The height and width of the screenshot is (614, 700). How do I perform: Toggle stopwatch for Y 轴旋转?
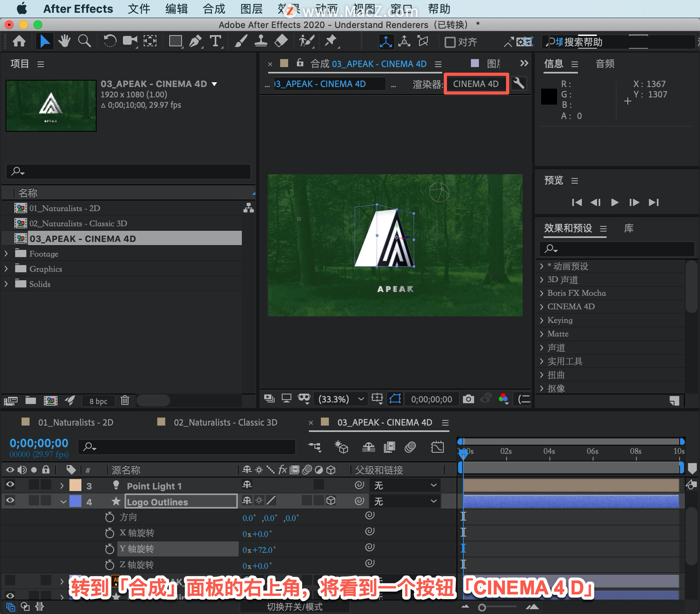click(x=109, y=549)
